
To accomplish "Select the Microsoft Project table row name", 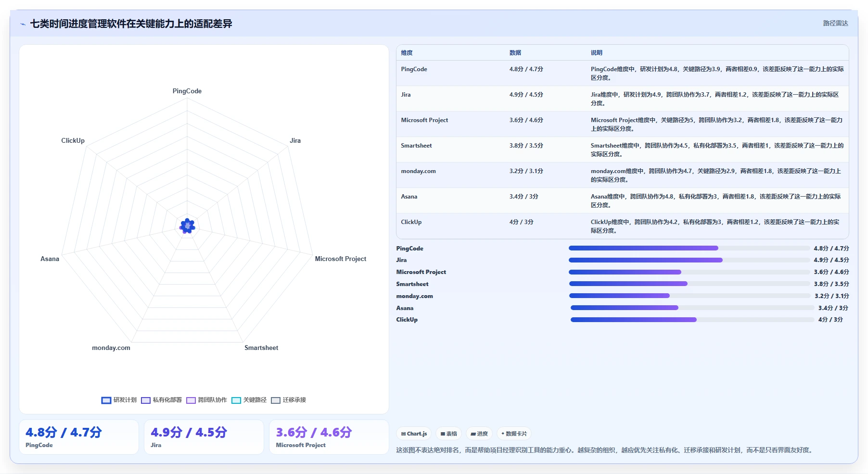I will (424, 120).
